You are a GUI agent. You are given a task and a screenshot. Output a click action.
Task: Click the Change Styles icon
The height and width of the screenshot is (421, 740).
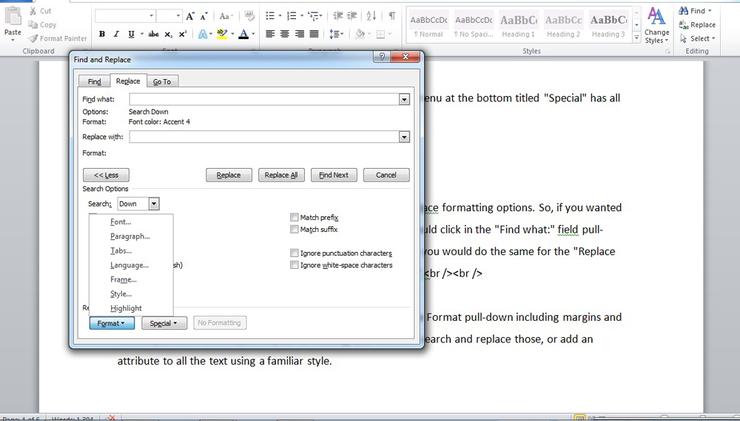(657, 24)
